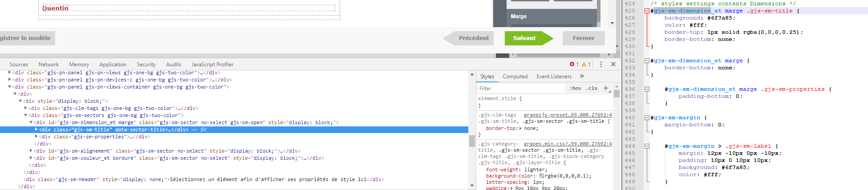Select the Event Listeners pane tab
The height and width of the screenshot is (190, 868).
click(x=554, y=77)
